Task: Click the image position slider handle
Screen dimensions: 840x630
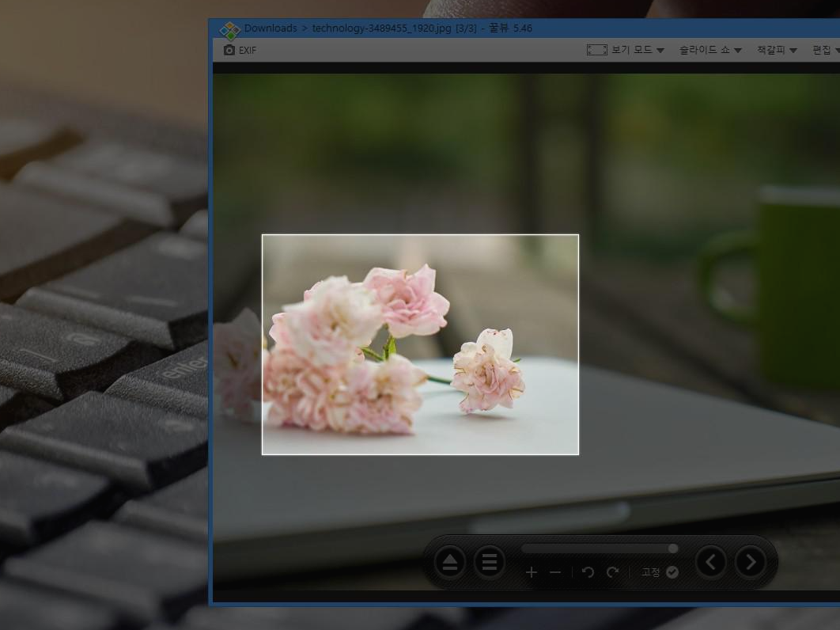Action: 673,548
